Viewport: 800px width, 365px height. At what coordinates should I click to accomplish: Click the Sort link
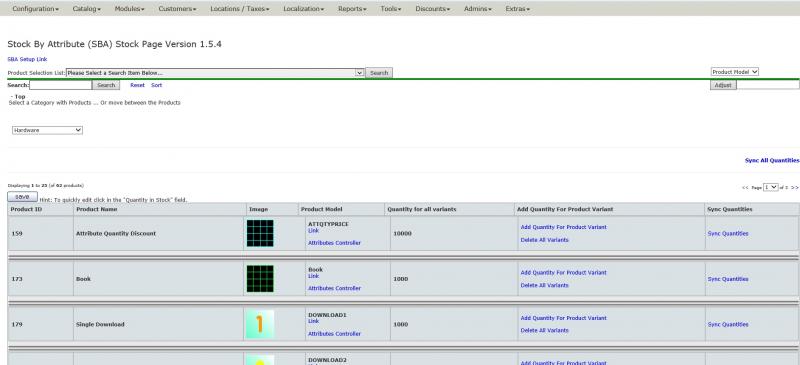click(x=157, y=85)
